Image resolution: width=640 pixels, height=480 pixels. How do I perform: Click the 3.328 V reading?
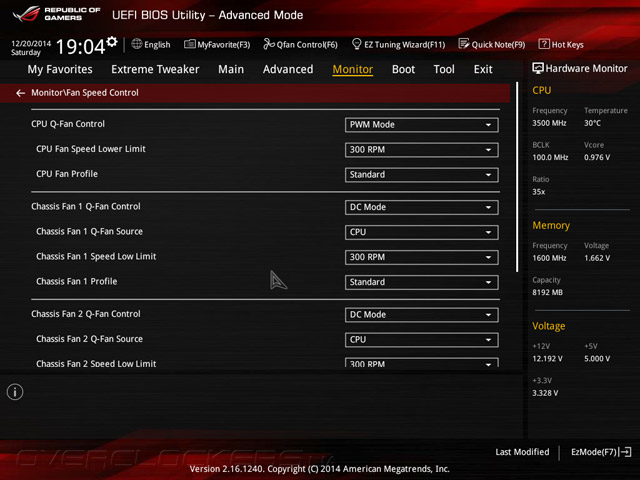tap(545, 393)
